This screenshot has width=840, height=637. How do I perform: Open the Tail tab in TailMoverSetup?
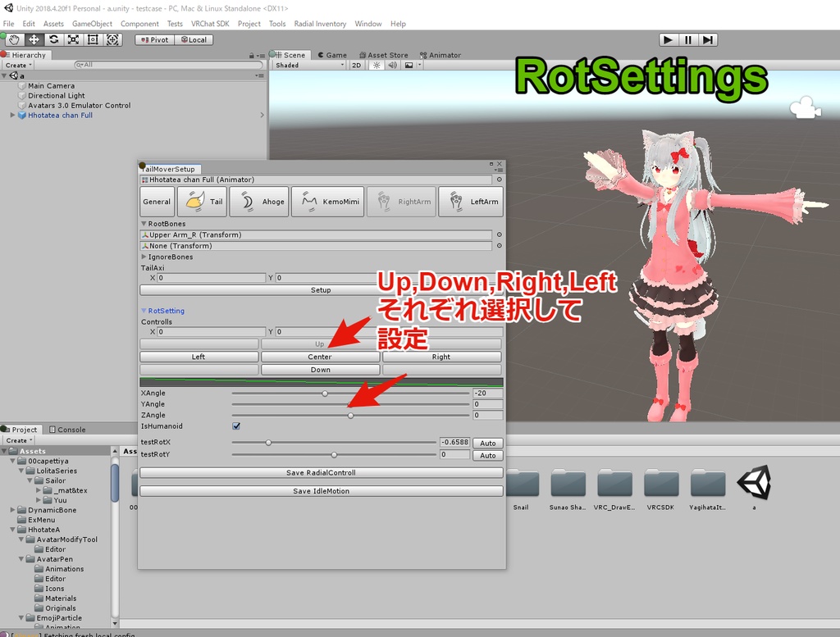click(x=201, y=202)
